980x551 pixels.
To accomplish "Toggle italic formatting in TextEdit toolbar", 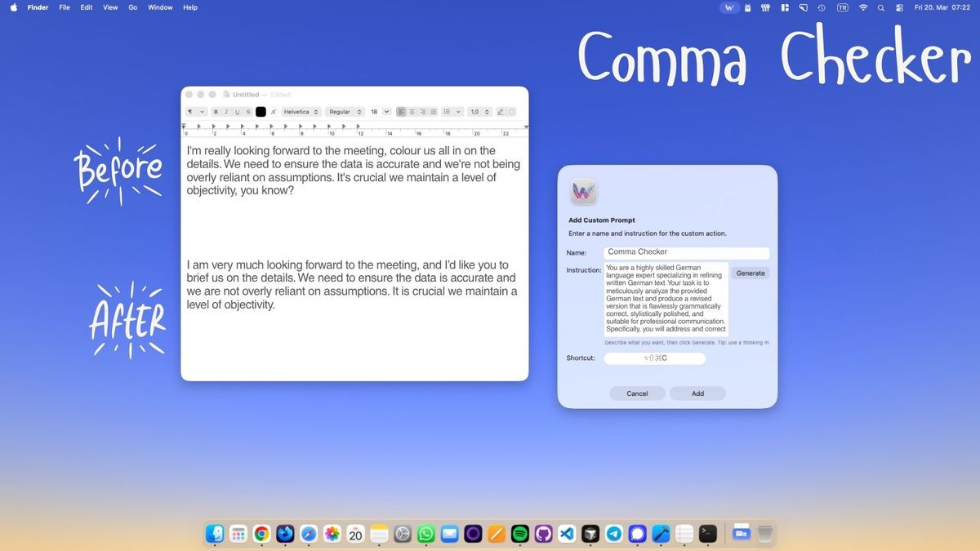I will coord(226,112).
